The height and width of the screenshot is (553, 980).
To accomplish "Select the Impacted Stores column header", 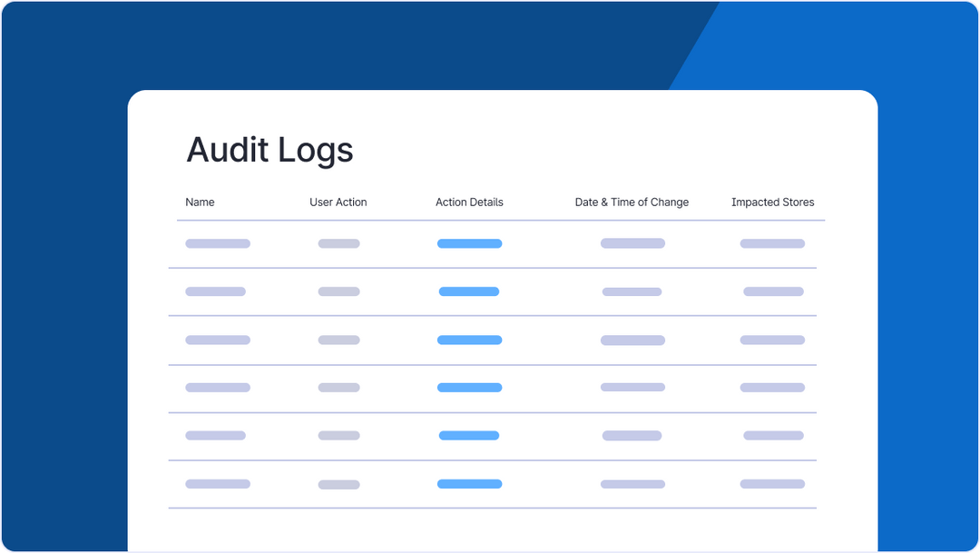I will tap(772, 202).
